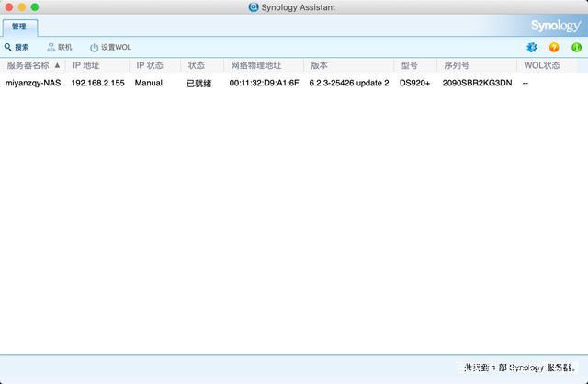Click the 已就绪 status cell

(199, 84)
